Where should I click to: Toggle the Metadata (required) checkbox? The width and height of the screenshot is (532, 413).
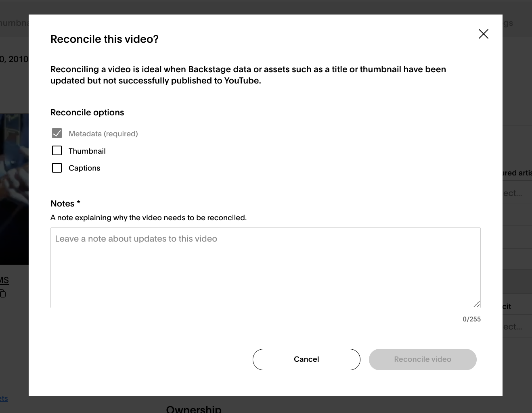coord(57,133)
